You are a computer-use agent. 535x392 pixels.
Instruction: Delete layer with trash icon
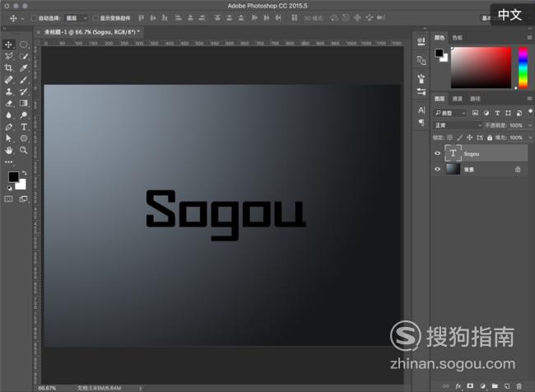[x=519, y=386]
